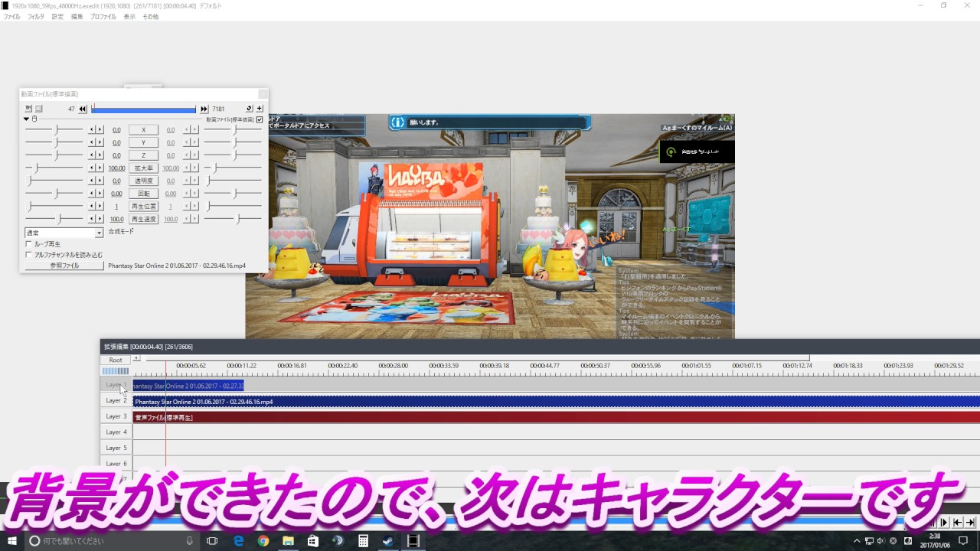Click the microphone icon in Cortana search
Image resolution: width=980 pixels, height=551 pixels.
click(189, 541)
